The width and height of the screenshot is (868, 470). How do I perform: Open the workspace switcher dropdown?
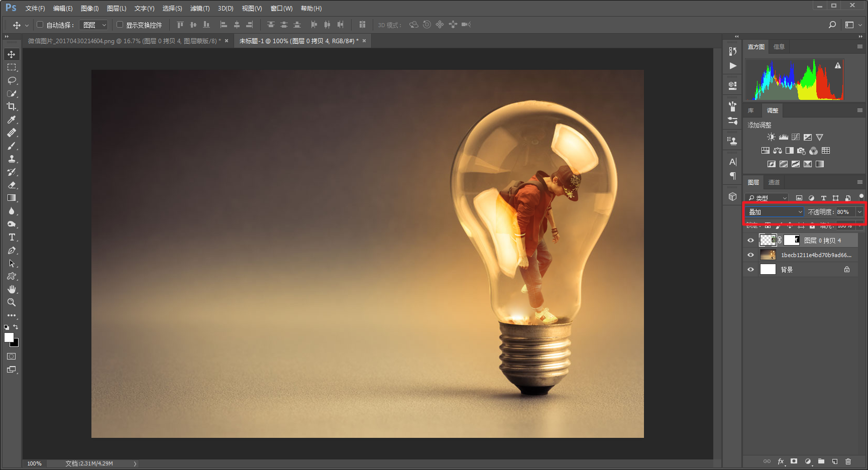coord(853,25)
